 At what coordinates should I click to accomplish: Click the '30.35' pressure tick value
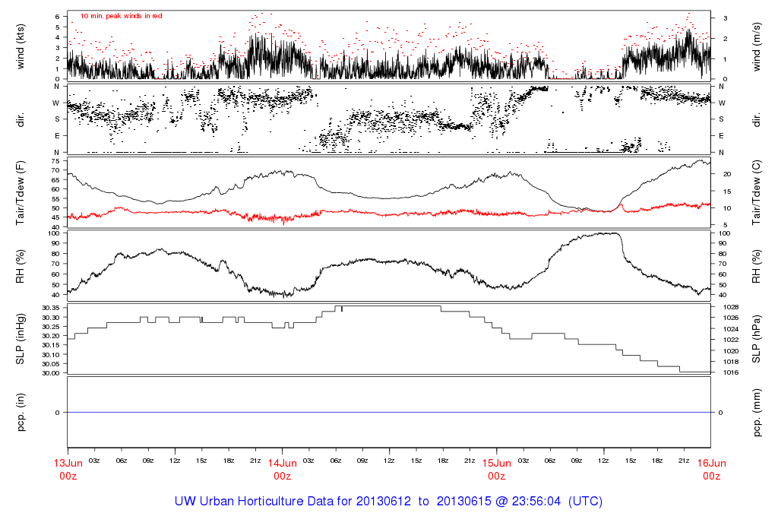click(x=51, y=309)
